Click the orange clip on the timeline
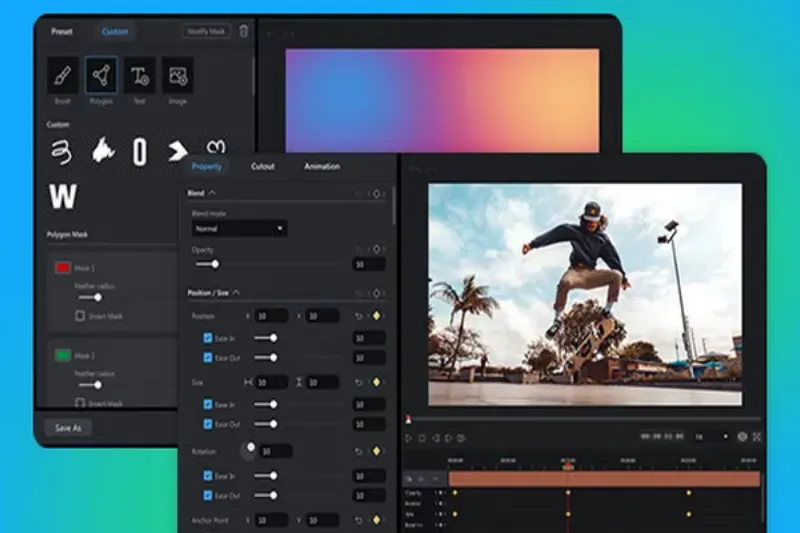This screenshot has height=533, width=800. (x=605, y=479)
